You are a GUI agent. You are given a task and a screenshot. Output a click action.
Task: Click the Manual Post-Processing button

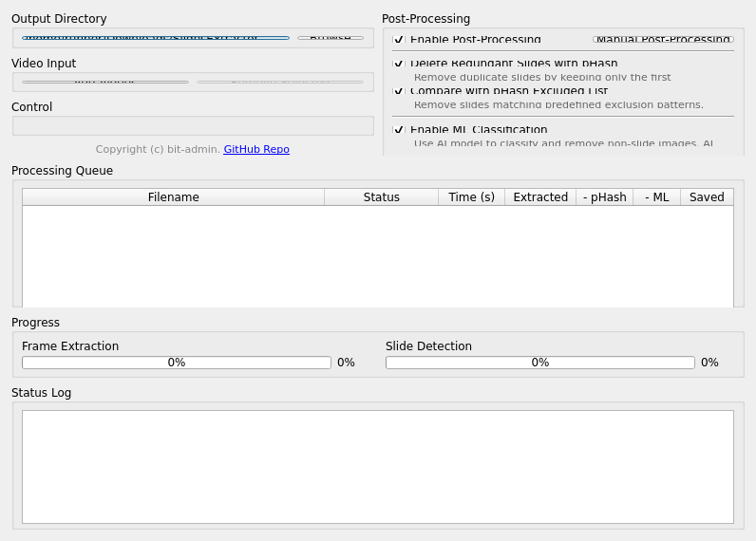(664, 39)
